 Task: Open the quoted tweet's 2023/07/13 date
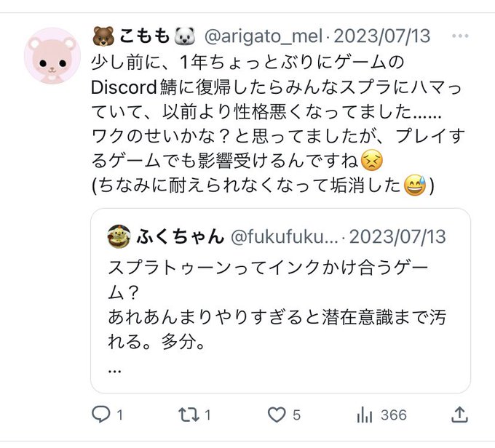pos(397,236)
